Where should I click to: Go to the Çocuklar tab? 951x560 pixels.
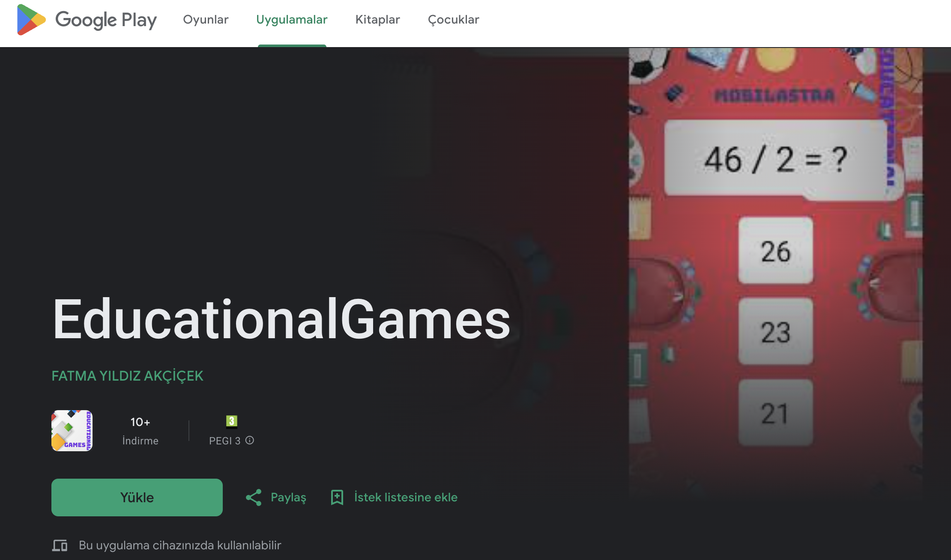[453, 20]
